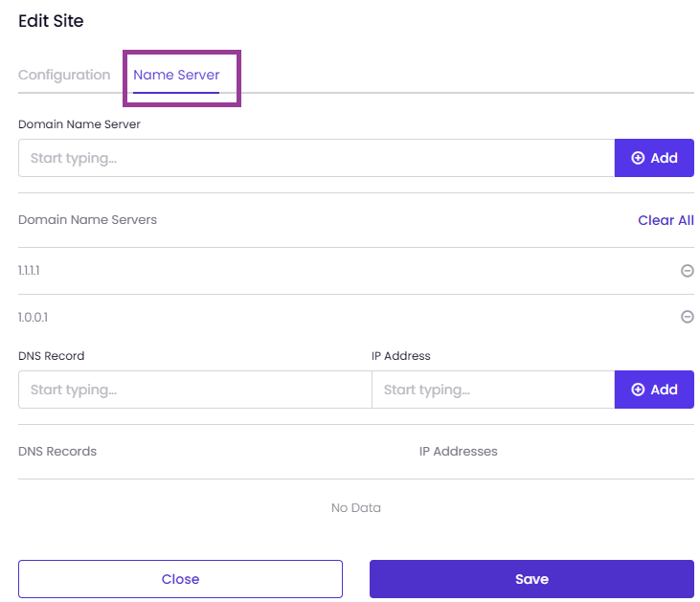Focus the Domain Name Server input field
Image resolution: width=700 pixels, height=602 pixels.
click(x=317, y=158)
